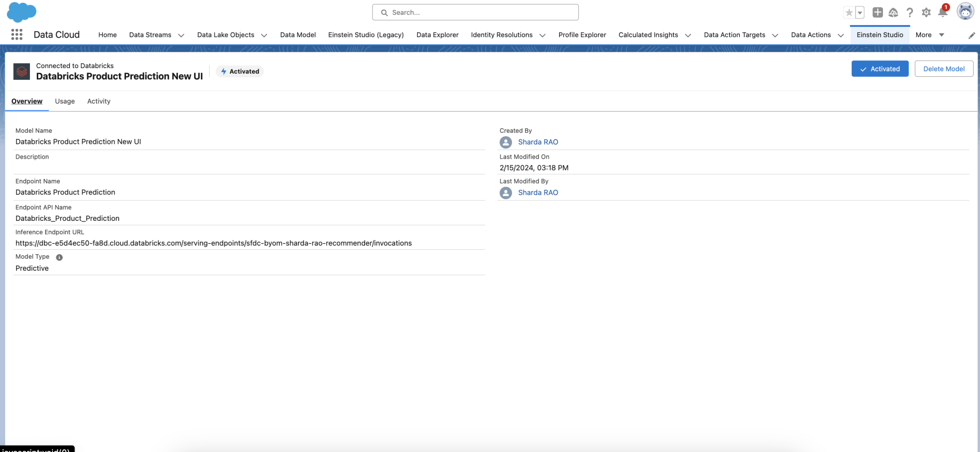This screenshot has width=980, height=452.
Task: Go to the Home tab
Action: [x=107, y=35]
